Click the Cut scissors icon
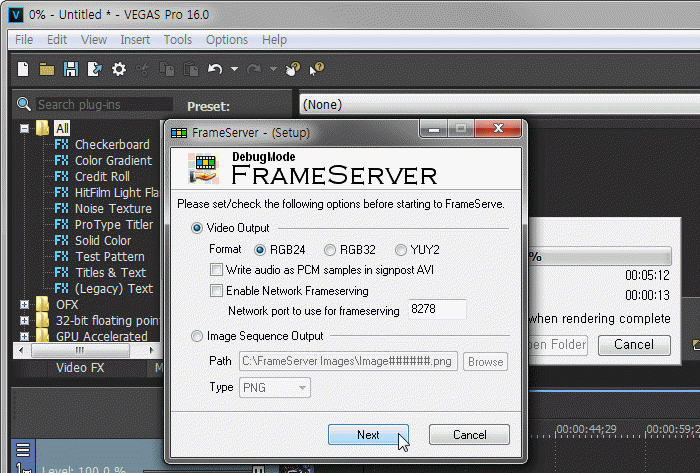Image resolution: width=700 pixels, height=473 pixels. click(x=143, y=69)
